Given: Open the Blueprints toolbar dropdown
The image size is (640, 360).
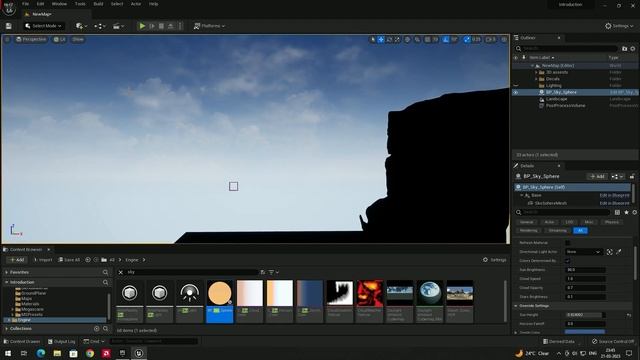Looking at the screenshot, I should click(x=100, y=26).
